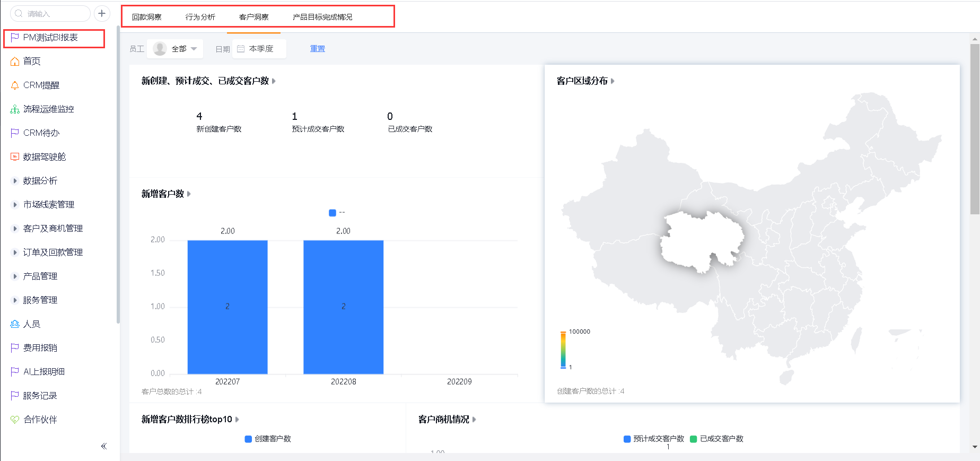Open PM测试BI报表 in sidebar
This screenshot has height=461, width=980.
(x=50, y=38)
